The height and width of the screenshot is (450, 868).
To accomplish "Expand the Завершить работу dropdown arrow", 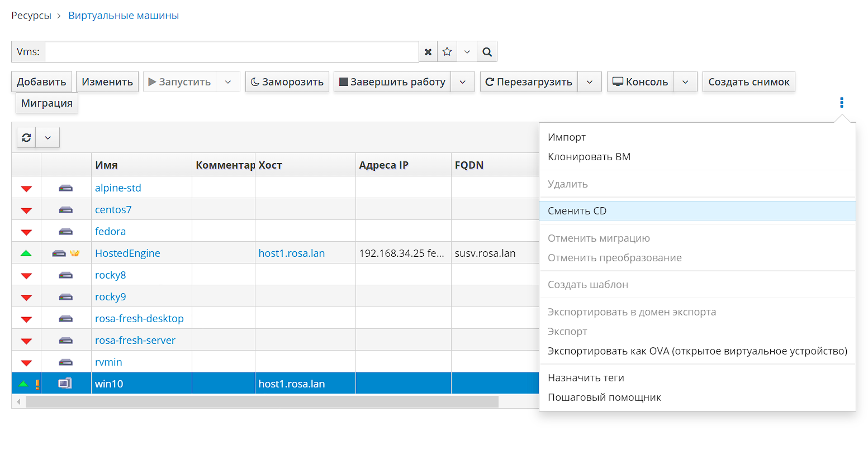I will point(463,82).
